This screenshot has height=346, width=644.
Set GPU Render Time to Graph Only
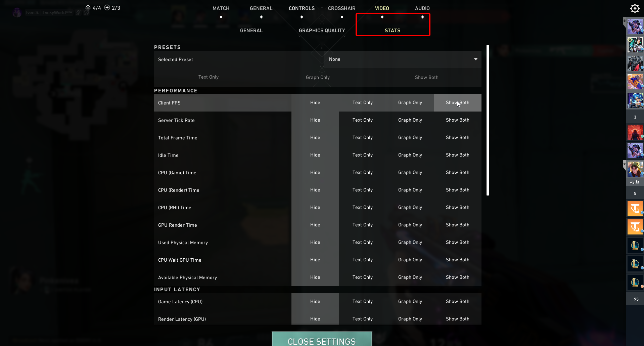click(x=410, y=225)
